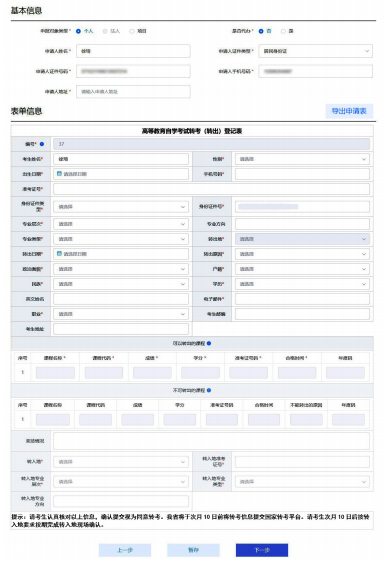Click the calendar icon in 转出日期 field
389x575 pixels.
tap(59, 254)
